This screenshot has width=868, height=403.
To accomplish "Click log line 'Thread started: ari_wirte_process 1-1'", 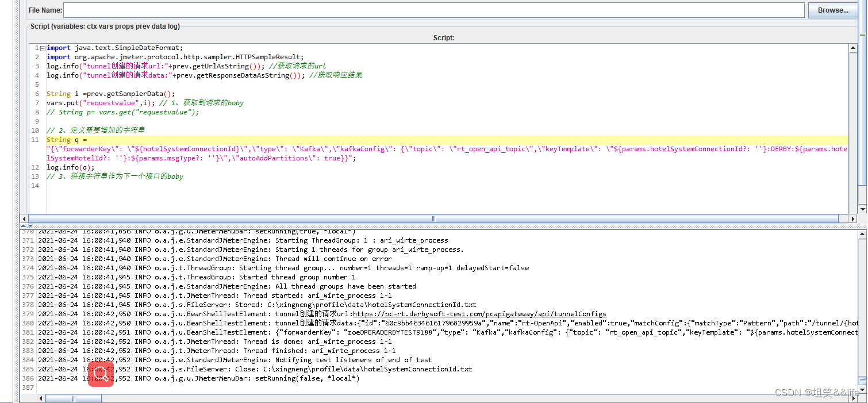I will tap(215, 295).
